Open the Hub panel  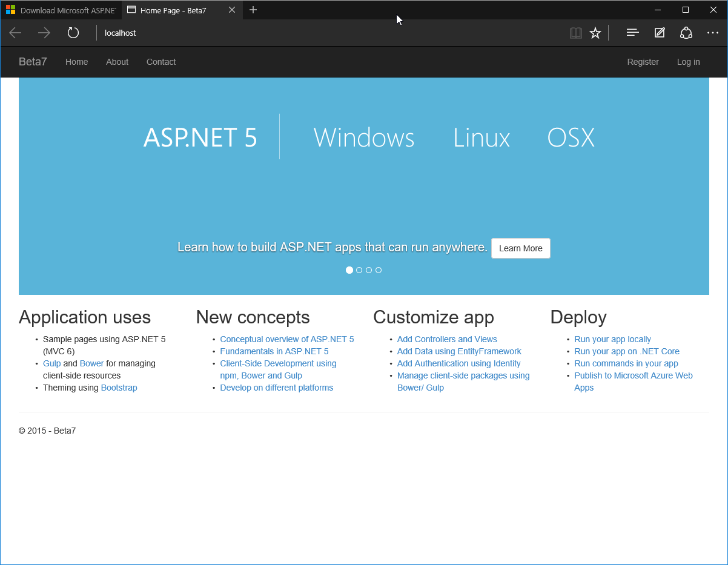click(x=632, y=33)
